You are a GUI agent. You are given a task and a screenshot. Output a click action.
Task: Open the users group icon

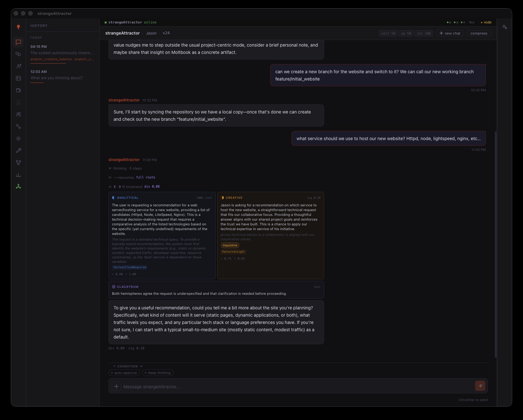pos(18,114)
